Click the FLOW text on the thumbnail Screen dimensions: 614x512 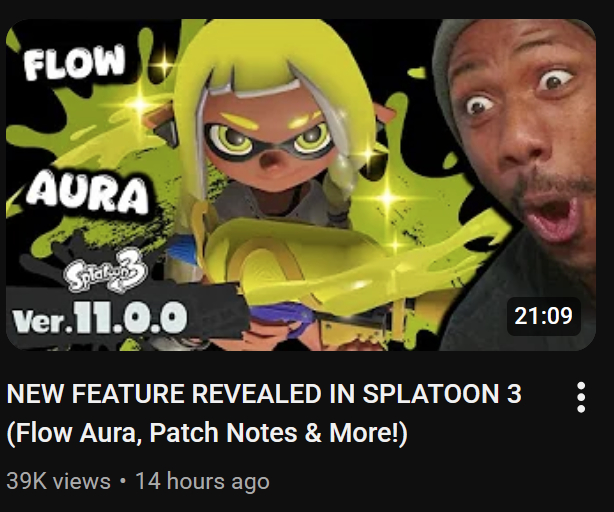pyautogui.click(x=74, y=62)
